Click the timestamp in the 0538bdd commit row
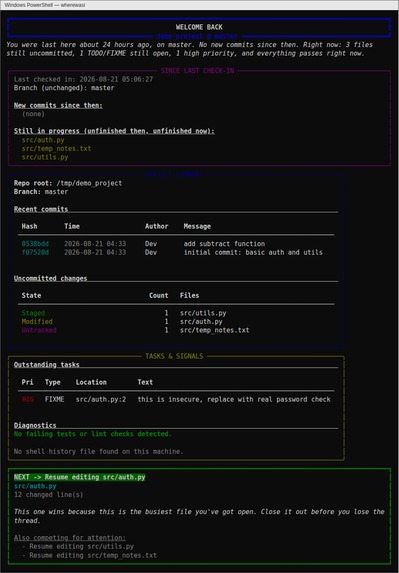The height and width of the screenshot is (573, 399). [x=95, y=244]
